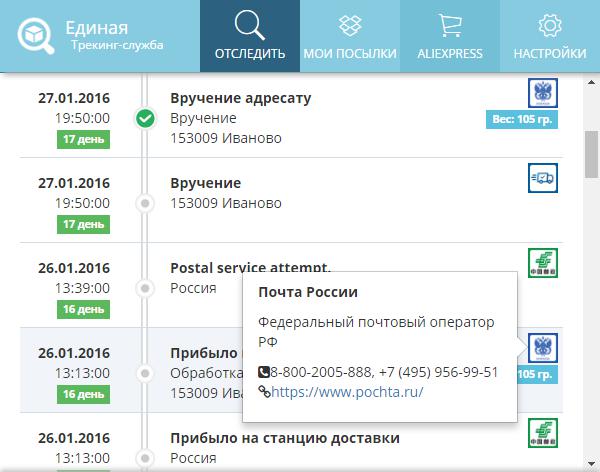Screen dimensions: 600x472
Task: Click China Post icon on Postal service attempt row
Action: [x=543, y=263]
